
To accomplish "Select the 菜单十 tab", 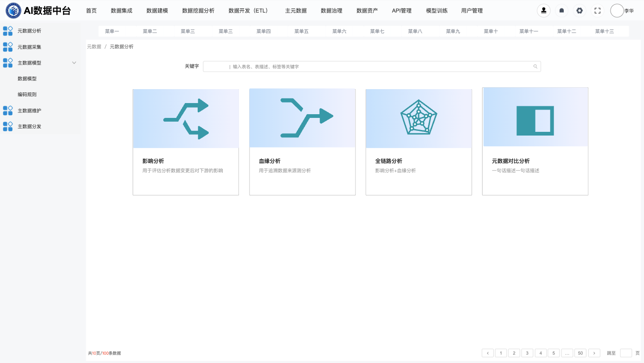I will (491, 32).
